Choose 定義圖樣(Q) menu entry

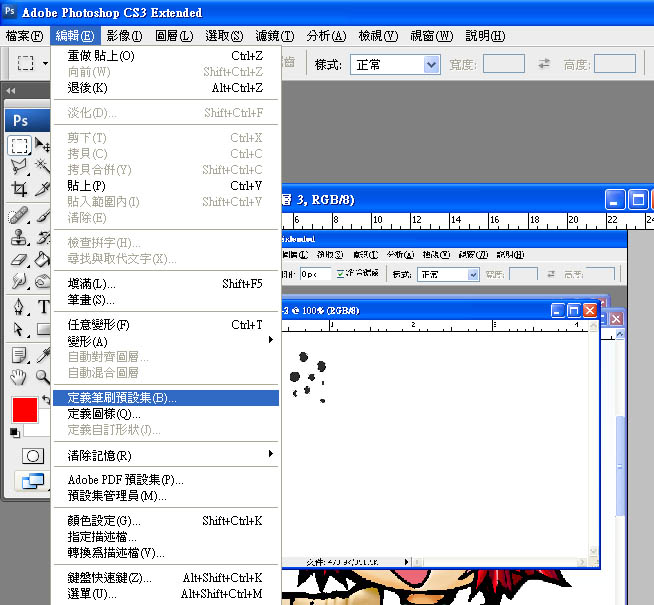[166, 414]
